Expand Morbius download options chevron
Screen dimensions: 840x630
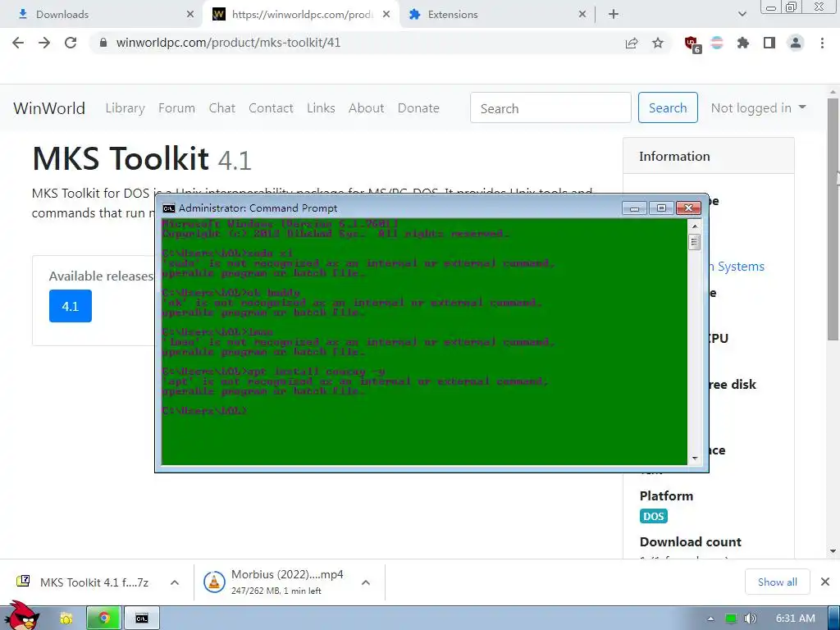[x=365, y=582]
